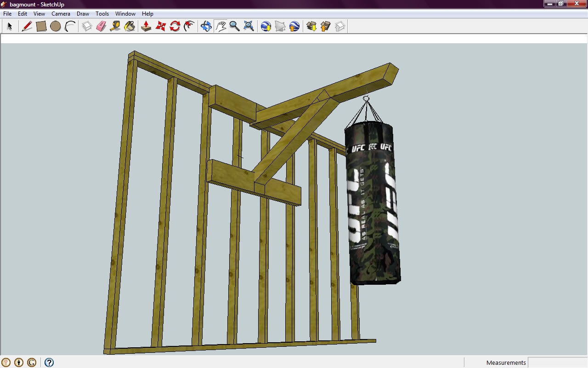Activate the Tape Measure tool
Screen dimensions: 588x368
click(116, 26)
